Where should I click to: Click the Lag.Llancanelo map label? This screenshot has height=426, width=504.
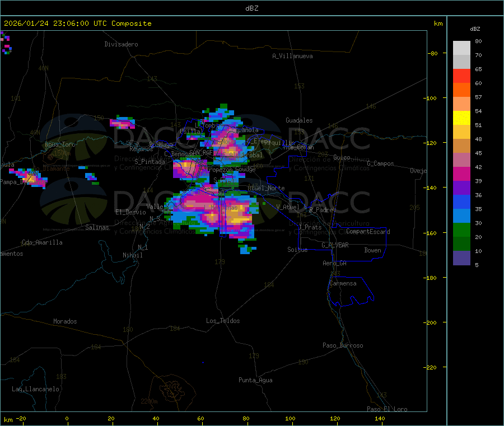coord(36,389)
